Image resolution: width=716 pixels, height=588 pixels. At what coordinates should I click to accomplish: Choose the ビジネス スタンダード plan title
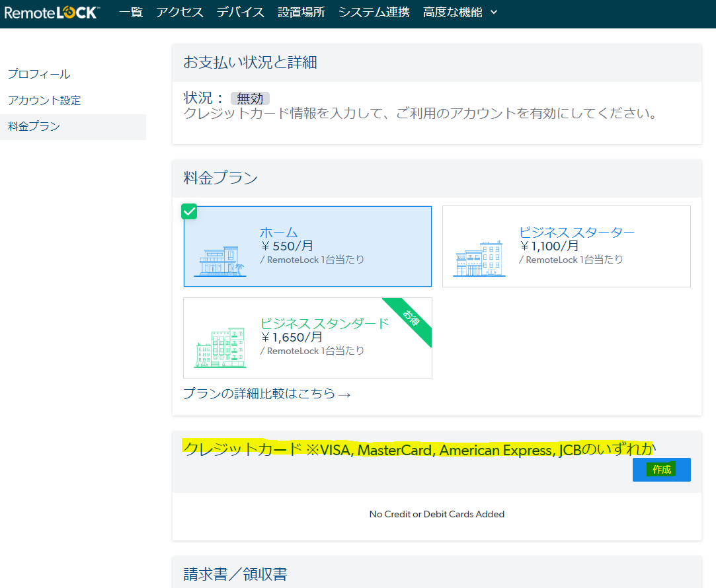point(325,324)
